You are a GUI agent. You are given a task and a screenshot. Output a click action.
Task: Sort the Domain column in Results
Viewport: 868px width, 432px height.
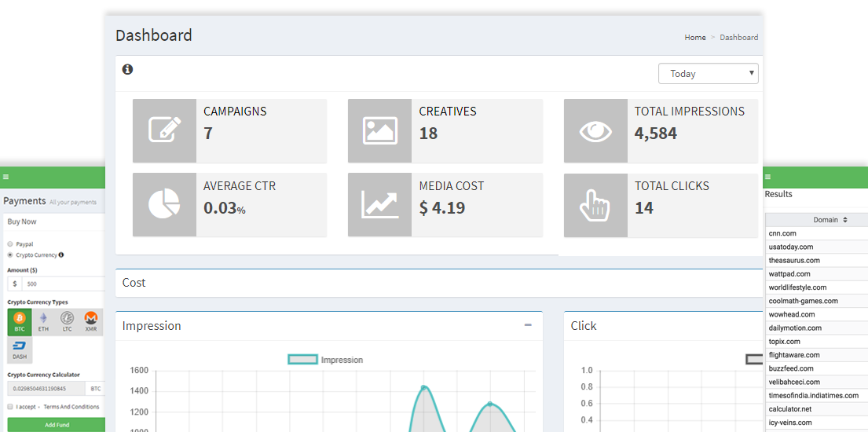(845, 220)
